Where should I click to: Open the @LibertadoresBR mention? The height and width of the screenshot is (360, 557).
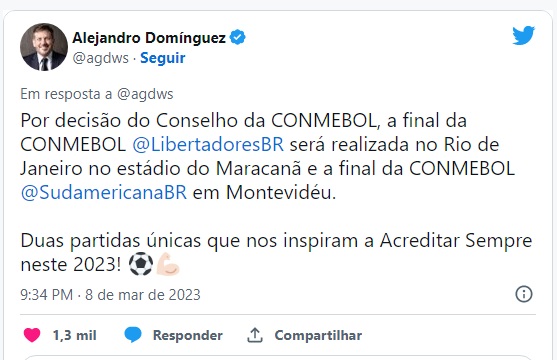[208, 145]
